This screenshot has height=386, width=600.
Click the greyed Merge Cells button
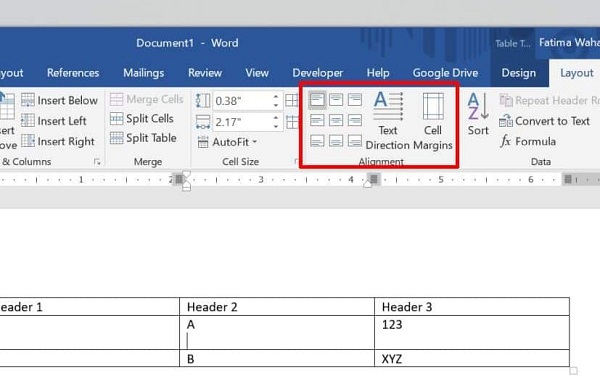tap(147, 99)
